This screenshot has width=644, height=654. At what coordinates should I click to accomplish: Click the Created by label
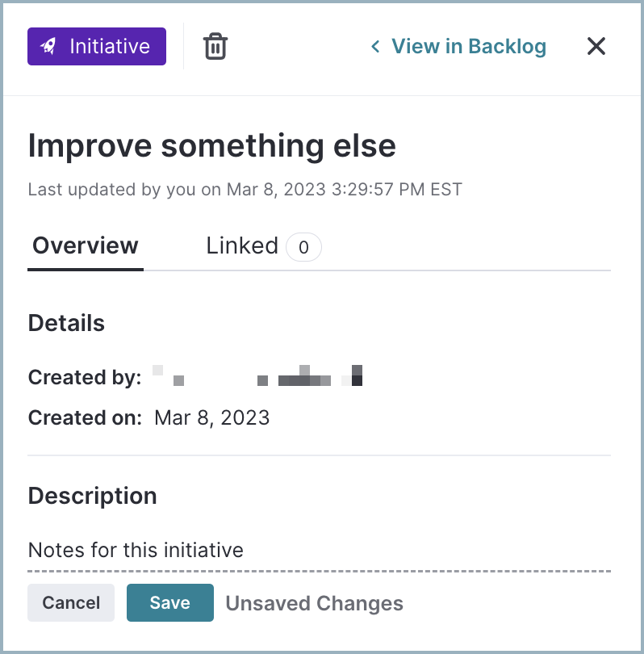(x=85, y=378)
